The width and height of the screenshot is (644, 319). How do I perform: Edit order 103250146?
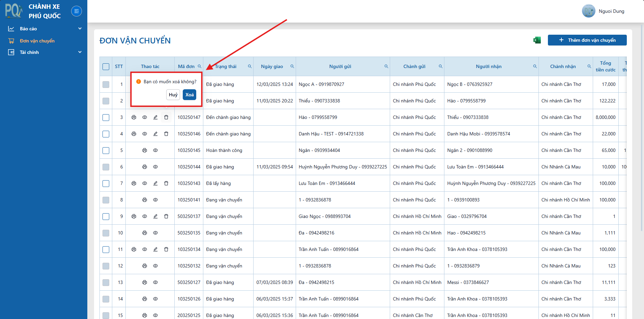(x=155, y=134)
